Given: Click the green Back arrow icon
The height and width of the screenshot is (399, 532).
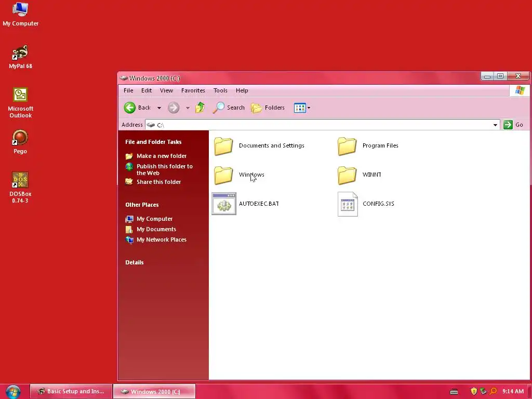Looking at the screenshot, I should pyautogui.click(x=129, y=108).
